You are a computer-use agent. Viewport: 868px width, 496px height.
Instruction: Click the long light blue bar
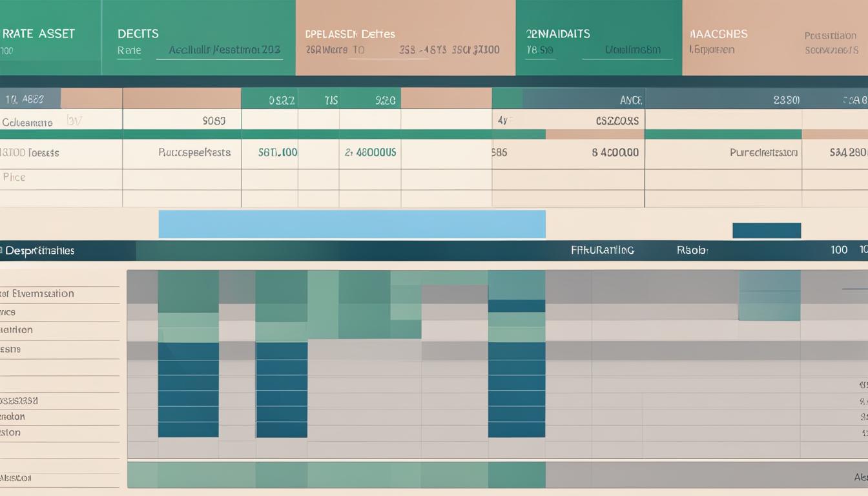[351, 224]
